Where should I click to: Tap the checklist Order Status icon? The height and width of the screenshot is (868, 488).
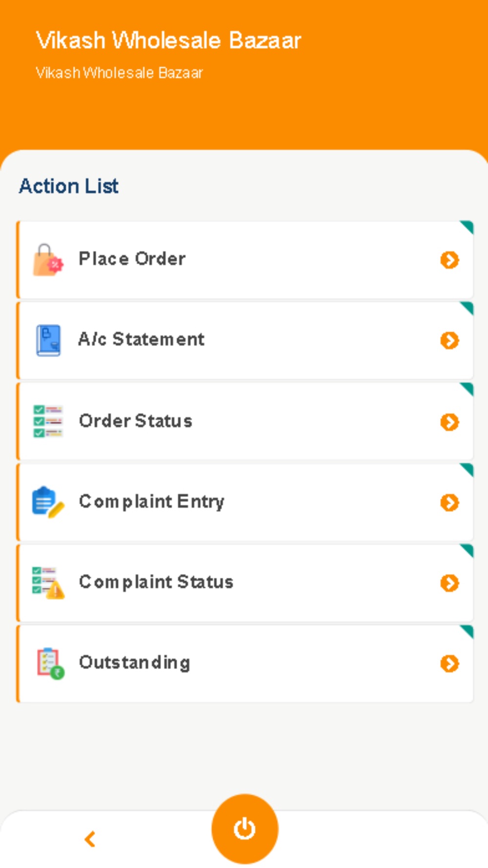click(48, 421)
